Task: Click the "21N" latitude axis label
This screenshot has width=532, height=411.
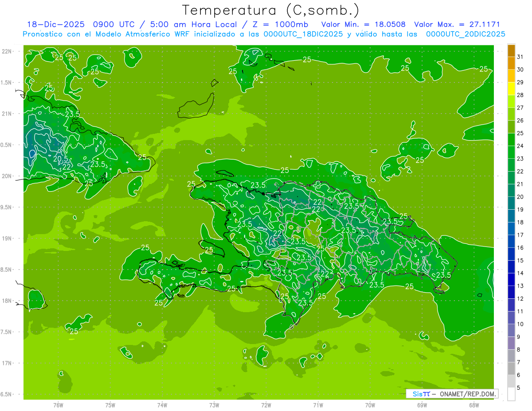Action: [x=8, y=114]
